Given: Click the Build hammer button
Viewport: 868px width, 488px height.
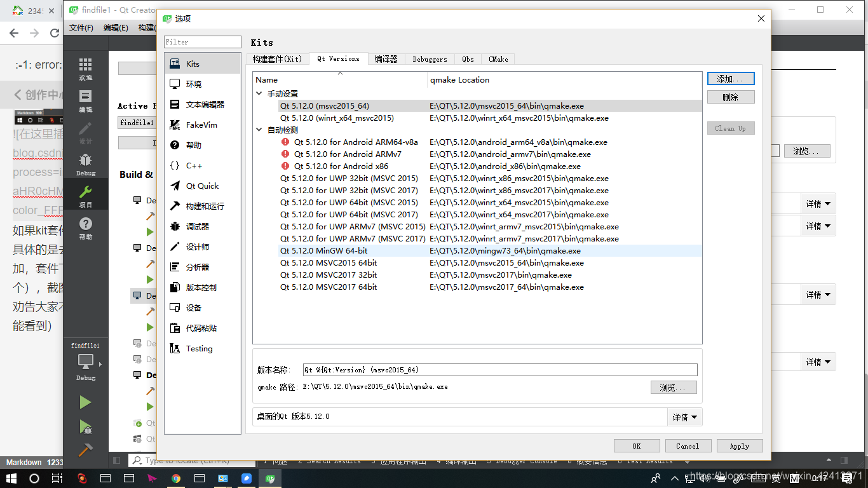Looking at the screenshot, I should (x=85, y=450).
